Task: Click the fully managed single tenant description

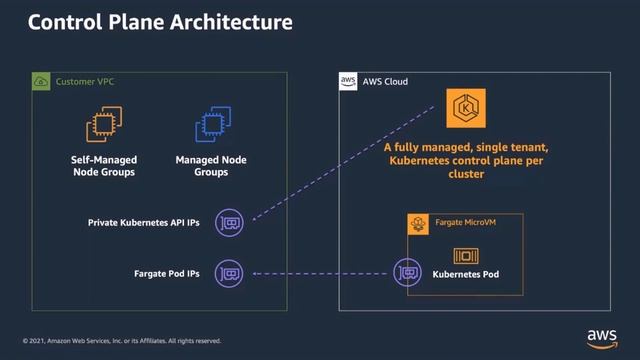Action: pyautogui.click(x=466, y=160)
